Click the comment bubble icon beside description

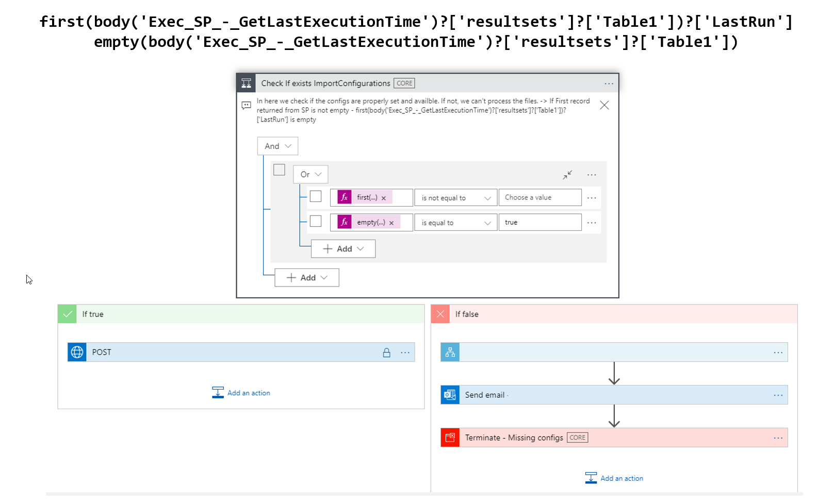pos(247,106)
